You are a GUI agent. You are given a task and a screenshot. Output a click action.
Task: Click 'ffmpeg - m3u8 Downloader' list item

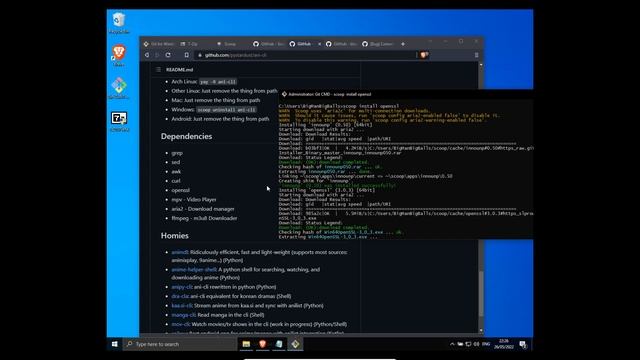(x=204, y=218)
